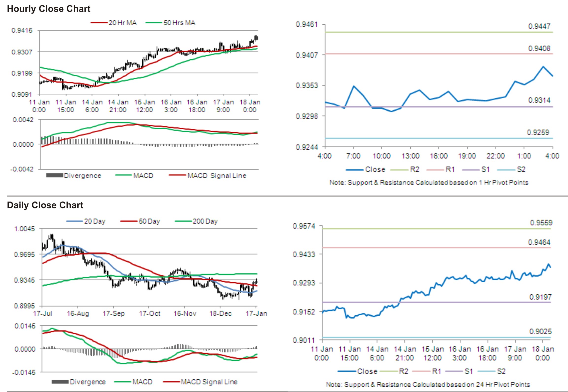Click the R2 value 0.9447 label
The width and height of the screenshot is (568, 392).
[x=539, y=26]
